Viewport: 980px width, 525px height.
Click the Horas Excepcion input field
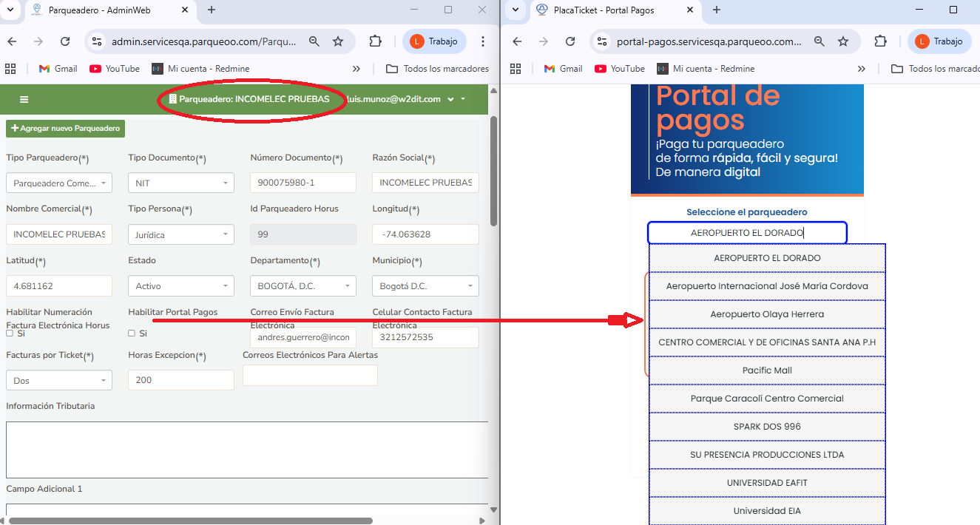pyautogui.click(x=180, y=380)
